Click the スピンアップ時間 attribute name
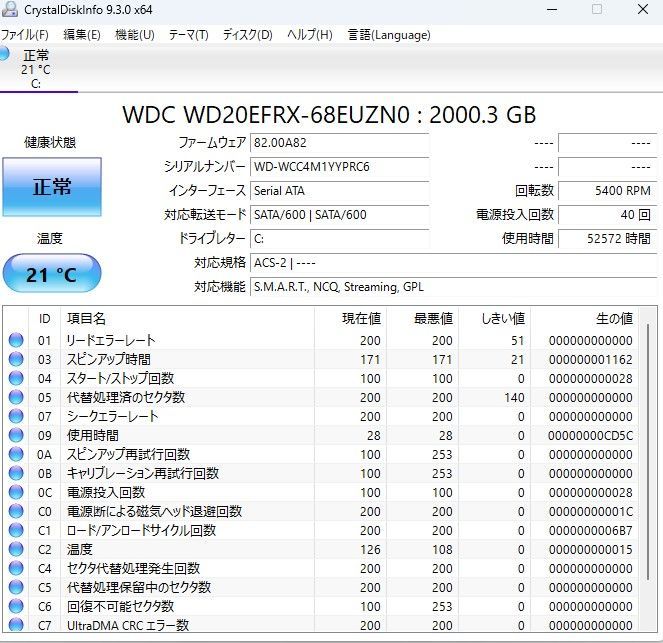Screen dimensions: 663x643 point(109,359)
